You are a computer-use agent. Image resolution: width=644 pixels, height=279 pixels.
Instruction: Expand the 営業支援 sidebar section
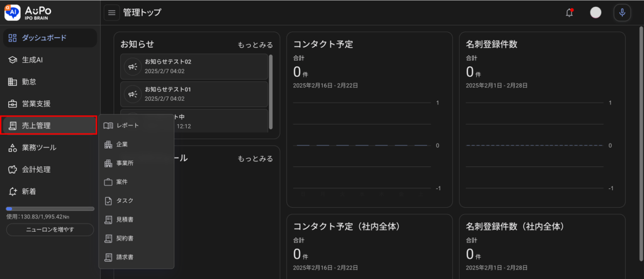(x=50, y=104)
